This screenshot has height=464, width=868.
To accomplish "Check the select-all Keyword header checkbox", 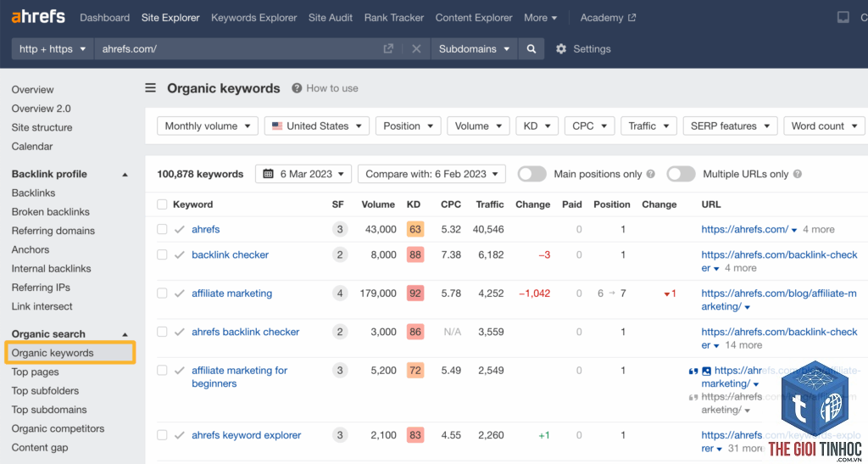I will [x=162, y=204].
